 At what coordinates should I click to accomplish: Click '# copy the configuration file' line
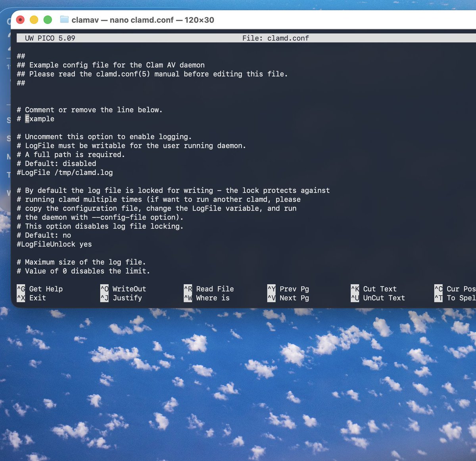[157, 208]
